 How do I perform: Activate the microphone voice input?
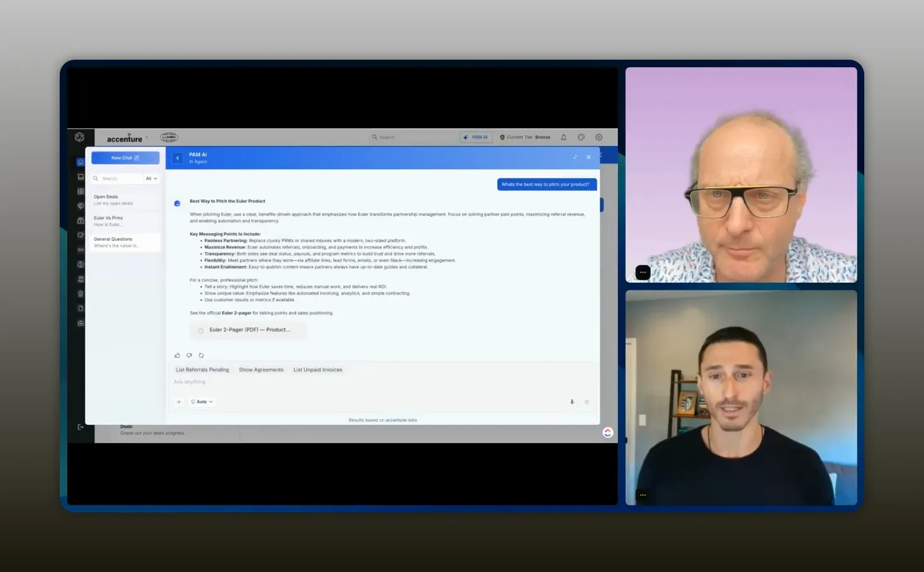(572, 402)
